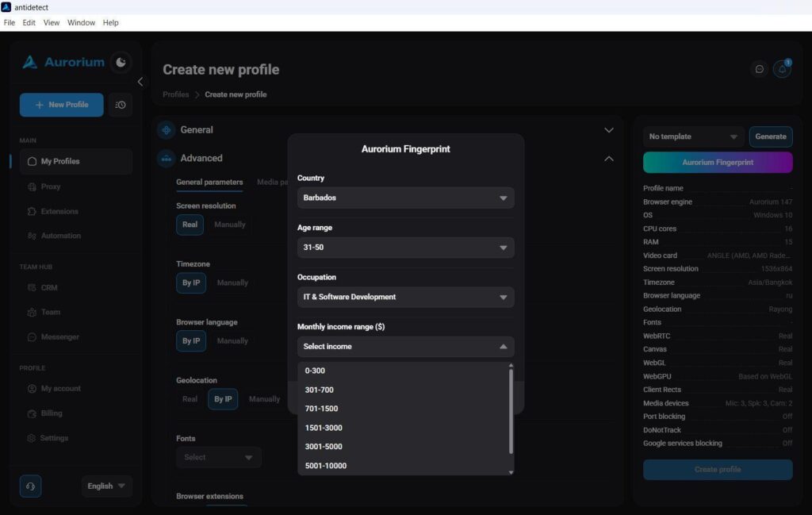Set Browser language to By IP
The image size is (812, 515).
click(x=191, y=341)
